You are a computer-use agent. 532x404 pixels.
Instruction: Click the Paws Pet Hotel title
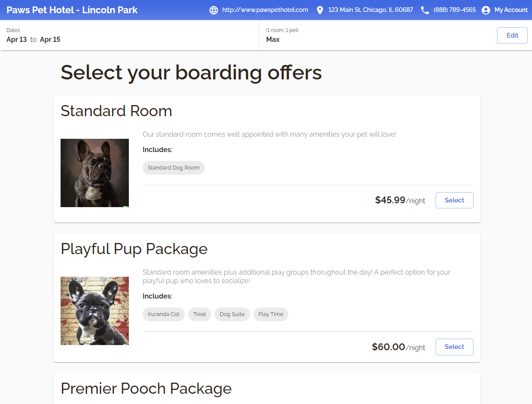(72, 10)
